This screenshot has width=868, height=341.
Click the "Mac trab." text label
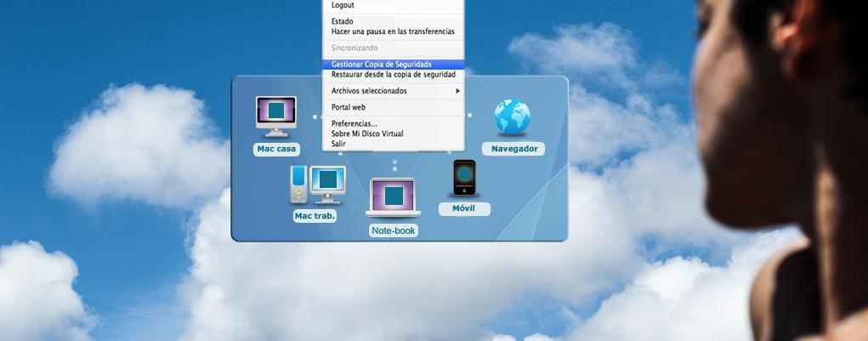pos(315,216)
